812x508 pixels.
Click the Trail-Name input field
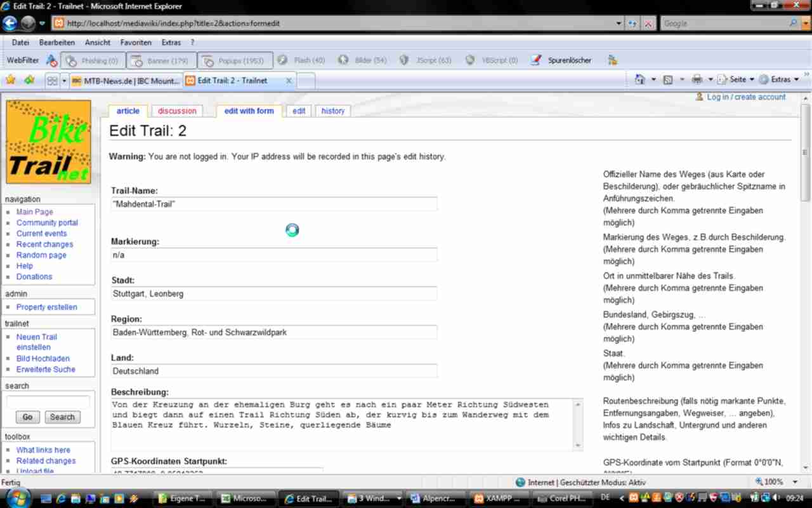point(273,204)
